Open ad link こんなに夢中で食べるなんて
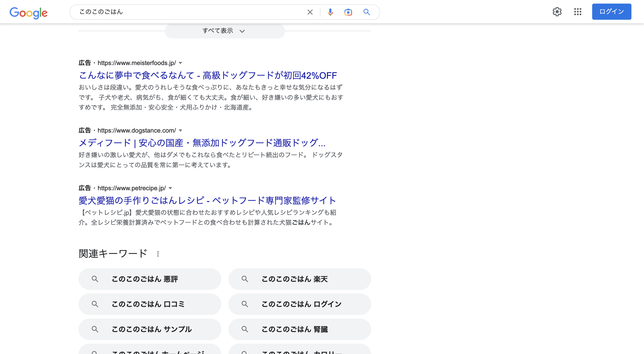This screenshot has width=644, height=354. (x=208, y=75)
